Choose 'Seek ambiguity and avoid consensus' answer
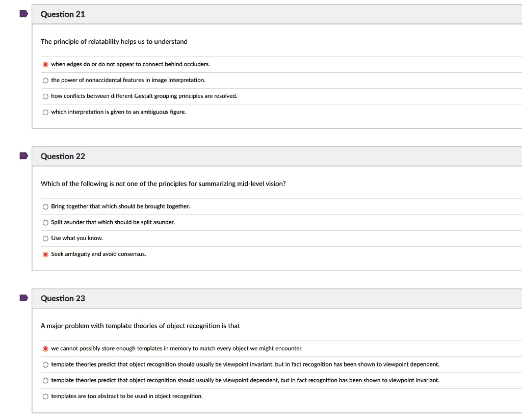This screenshot has height=420, width=522. pos(45,254)
